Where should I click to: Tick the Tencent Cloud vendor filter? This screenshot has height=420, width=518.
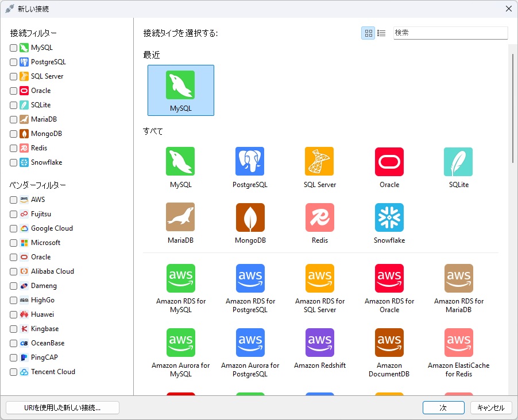pyautogui.click(x=14, y=372)
